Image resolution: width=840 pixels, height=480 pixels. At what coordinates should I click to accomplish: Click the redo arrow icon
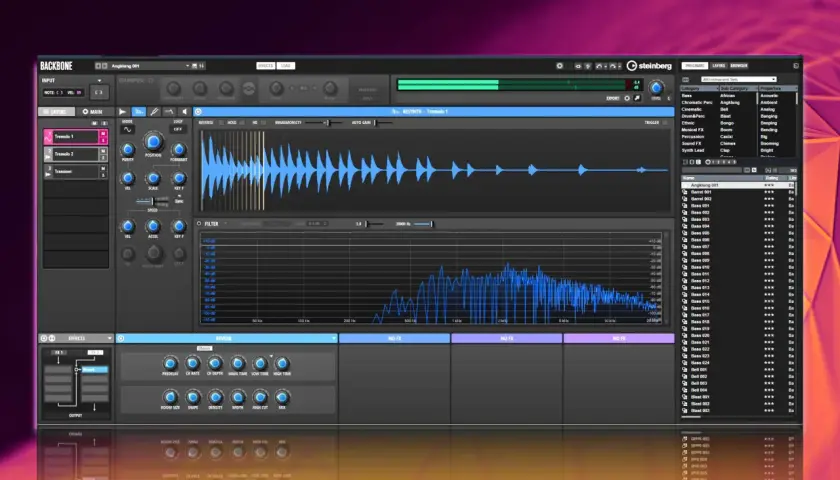[613, 66]
